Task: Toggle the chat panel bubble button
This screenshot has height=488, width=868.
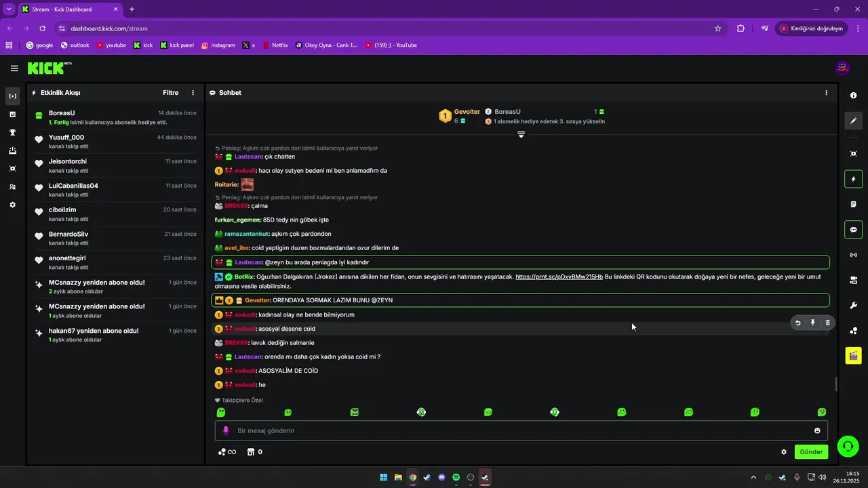Action: point(853,229)
